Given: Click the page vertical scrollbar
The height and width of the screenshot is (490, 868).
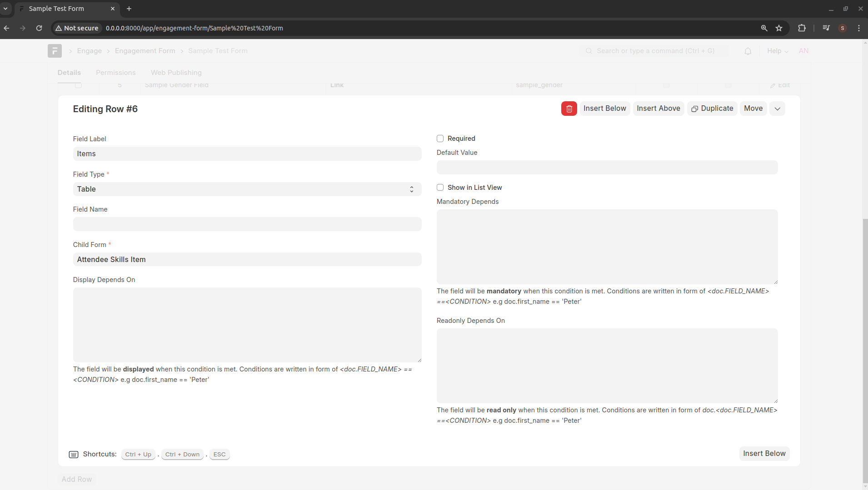Looking at the screenshot, I should pyautogui.click(x=865, y=350).
